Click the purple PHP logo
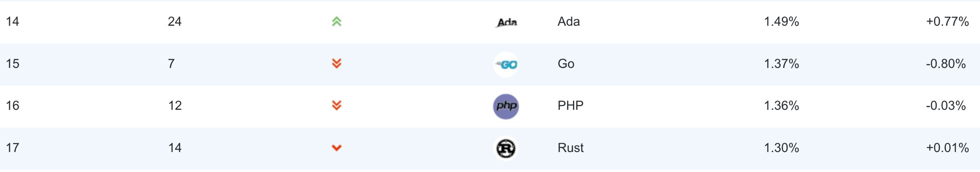 click(506, 106)
